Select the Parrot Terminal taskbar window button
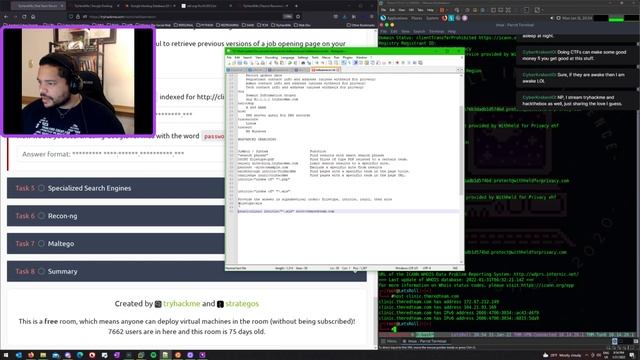The image size is (640, 360). (x=424, y=341)
